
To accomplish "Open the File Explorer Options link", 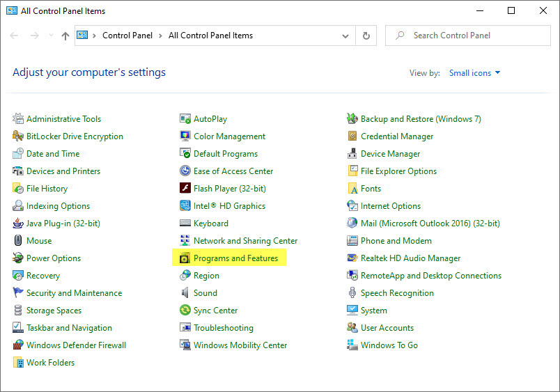I will pos(398,171).
